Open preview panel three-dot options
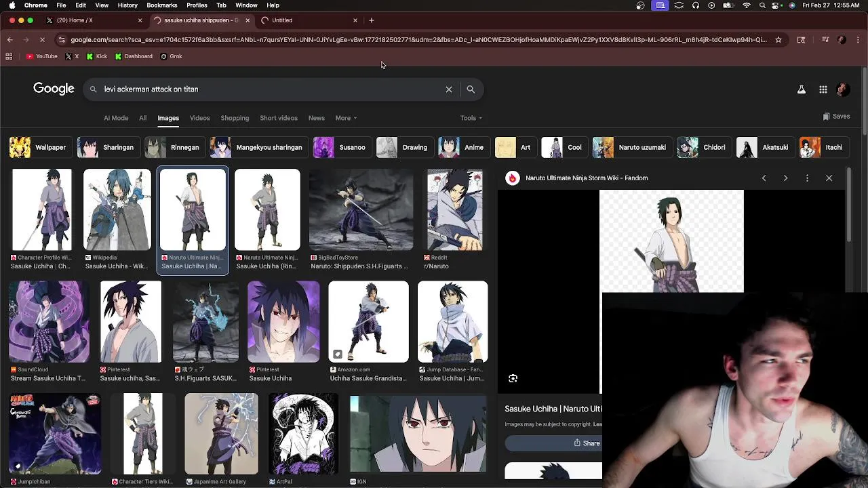The width and height of the screenshot is (868, 488). click(807, 178)
